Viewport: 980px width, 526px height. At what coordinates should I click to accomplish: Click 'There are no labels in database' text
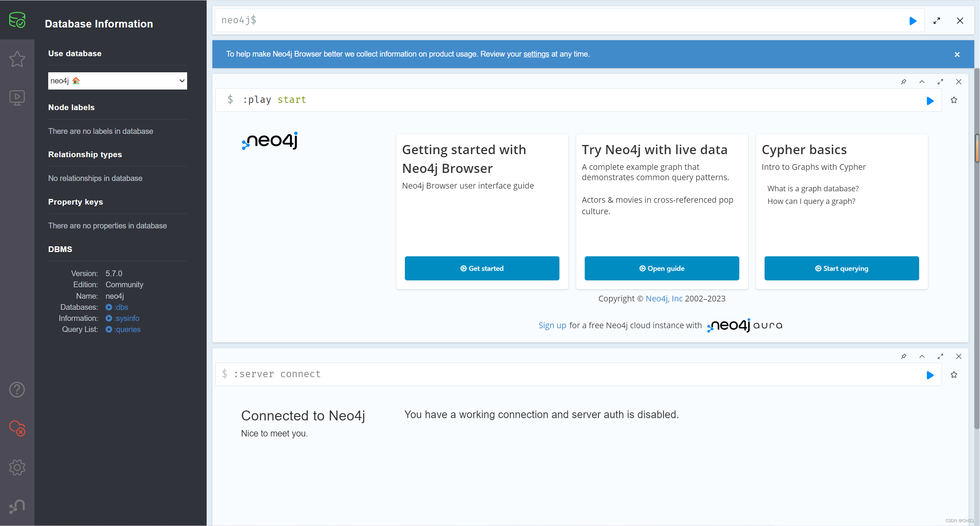coord(101,131)
